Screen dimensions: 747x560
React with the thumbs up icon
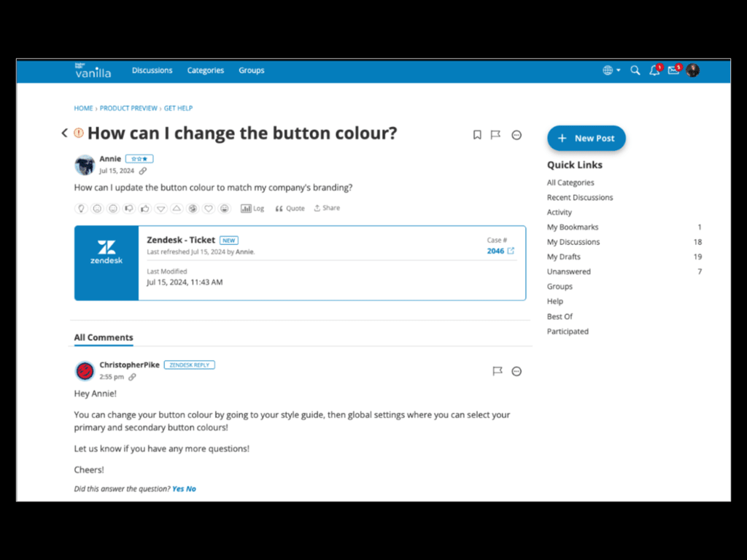[144, 209]
